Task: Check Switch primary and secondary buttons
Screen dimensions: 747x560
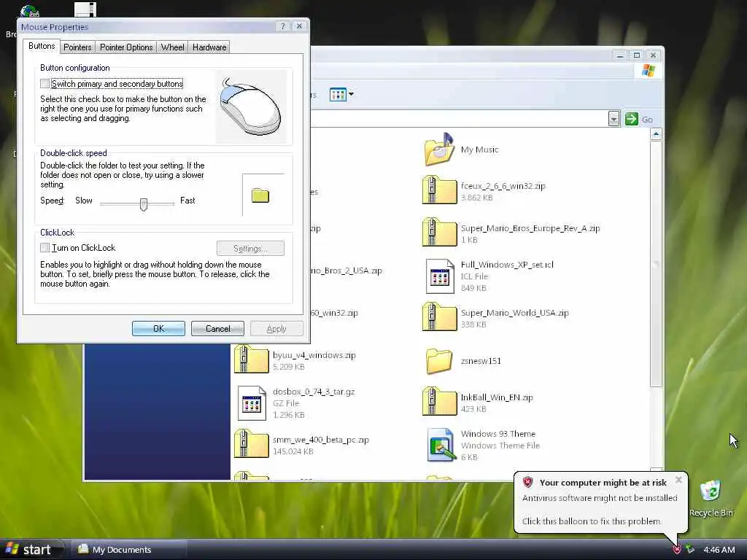Action: (x=44, y=84)
